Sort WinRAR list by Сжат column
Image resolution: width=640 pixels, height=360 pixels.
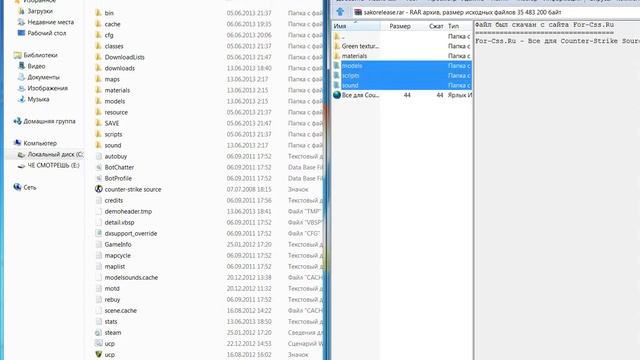click(436, 26)
